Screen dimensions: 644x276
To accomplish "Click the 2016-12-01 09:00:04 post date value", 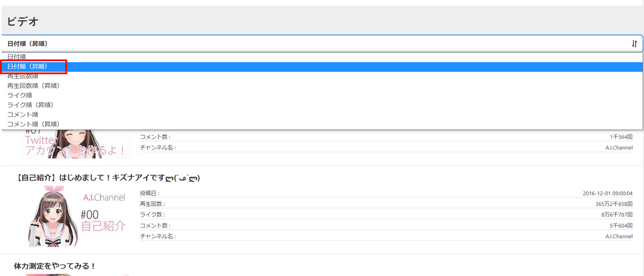I will click(x=608, y=193).
